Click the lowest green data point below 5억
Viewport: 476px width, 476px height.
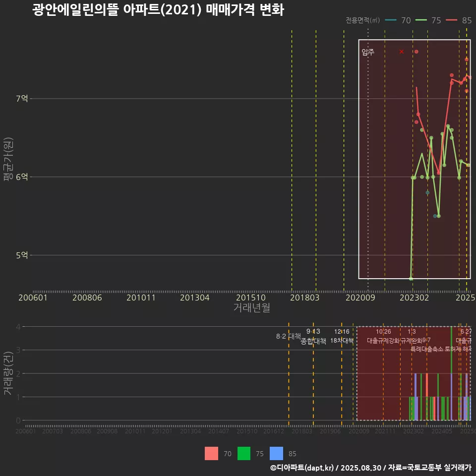411,278
